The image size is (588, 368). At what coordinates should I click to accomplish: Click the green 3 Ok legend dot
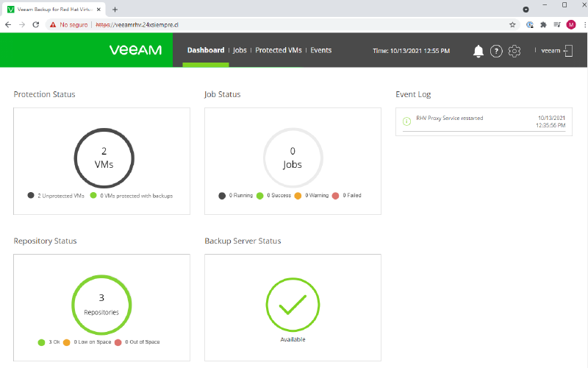(42, 342)
